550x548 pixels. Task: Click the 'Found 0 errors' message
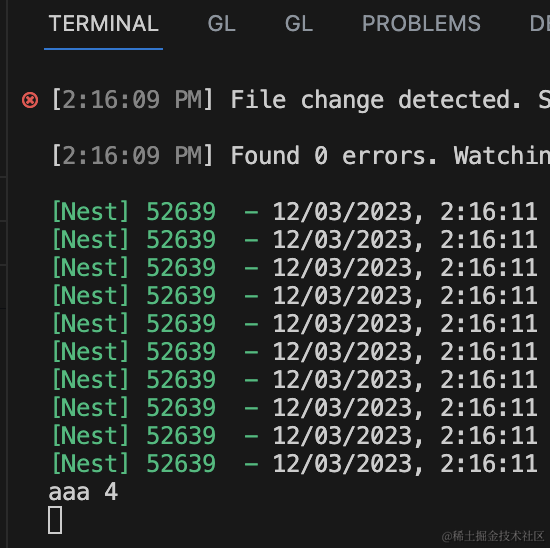point(334,155)
